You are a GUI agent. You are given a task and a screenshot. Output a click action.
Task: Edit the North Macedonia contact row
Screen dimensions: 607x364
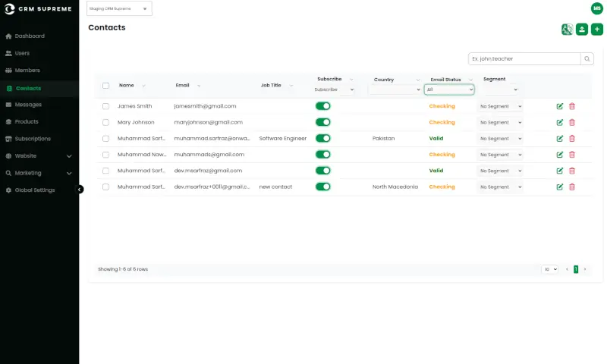(559, 187)
